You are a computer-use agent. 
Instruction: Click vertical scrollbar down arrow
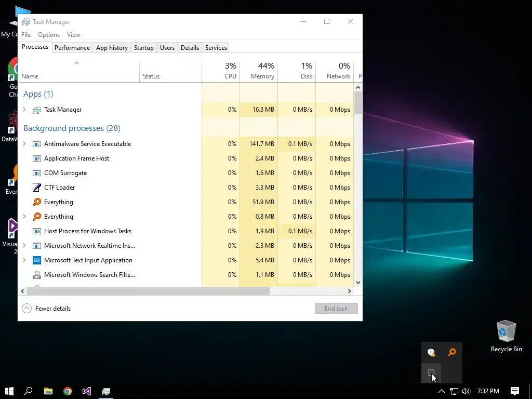[x=358, y=282]
